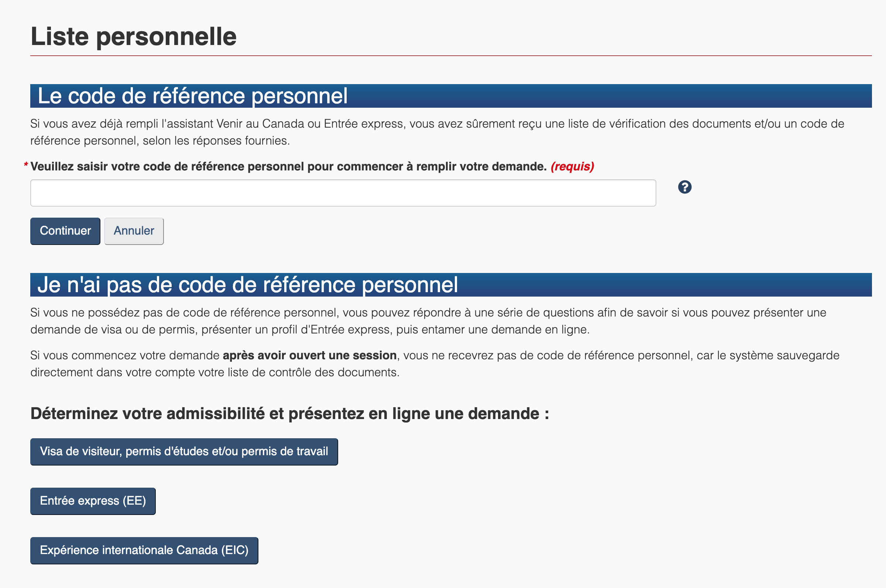Click paragraph starting Si vous commencez votre demande
This screenshot has height=588, width=886.
pos(435,364)
